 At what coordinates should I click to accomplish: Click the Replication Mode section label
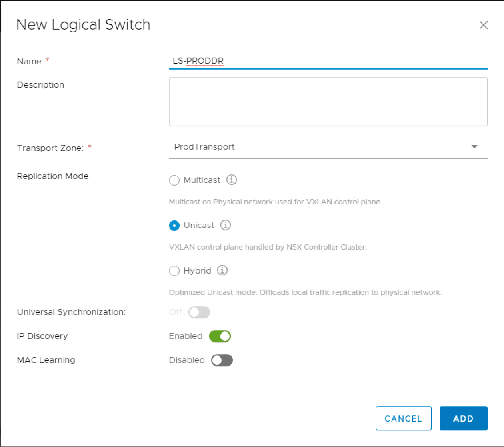pos(52,176)
